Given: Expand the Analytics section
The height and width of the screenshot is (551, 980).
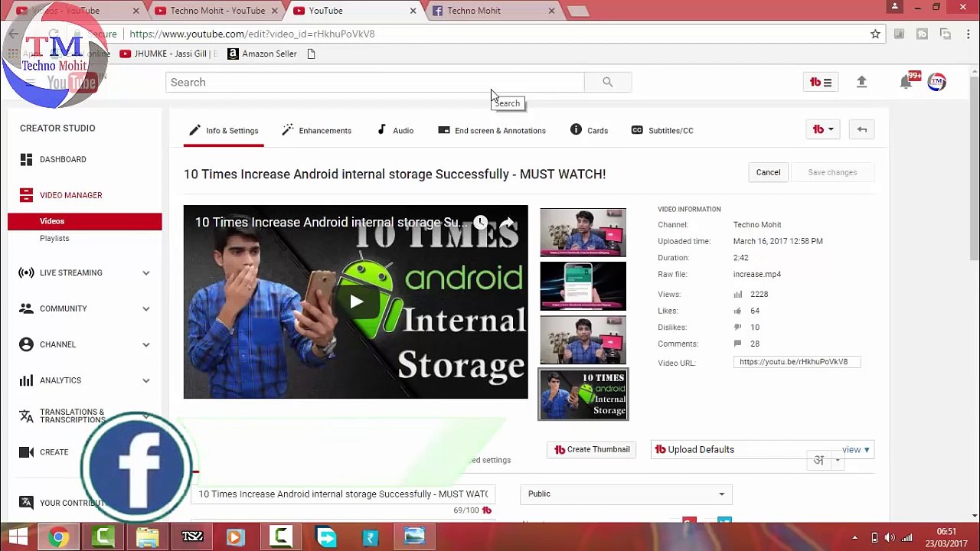Looking at the screenshot, I should [x=145, y=380].
